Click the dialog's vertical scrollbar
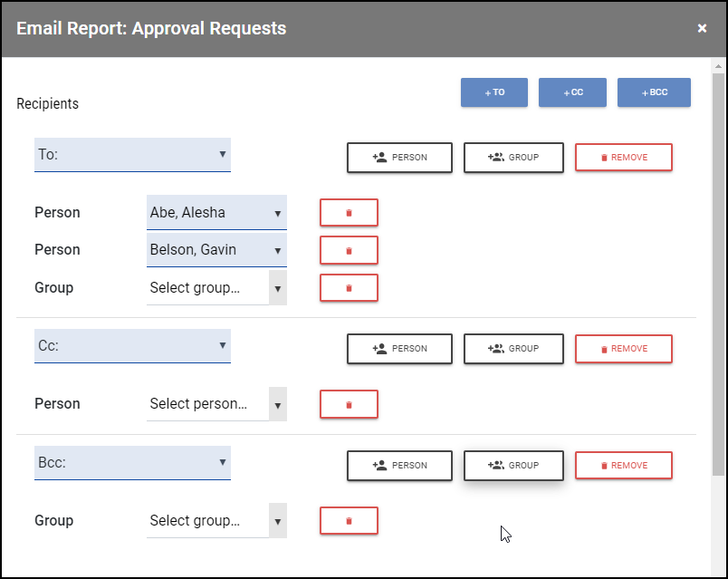The width and height of the screenshot is (728, 579). (719, 272)
